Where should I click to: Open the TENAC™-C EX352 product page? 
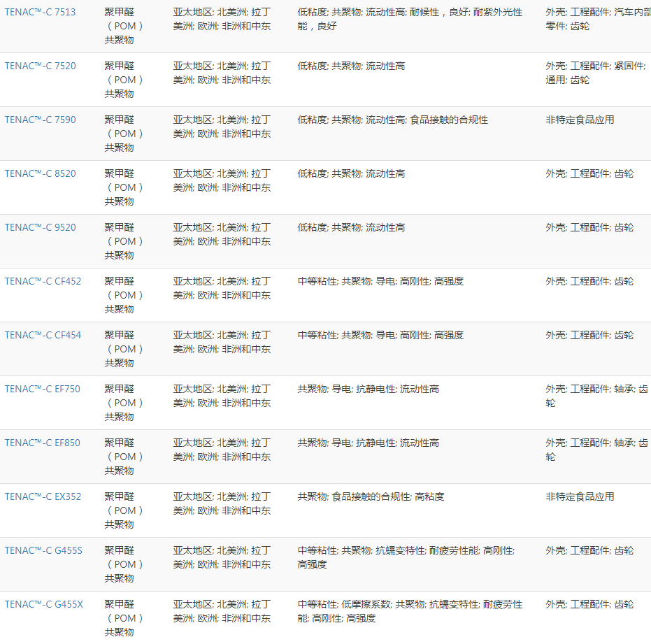tap(43, 497)
